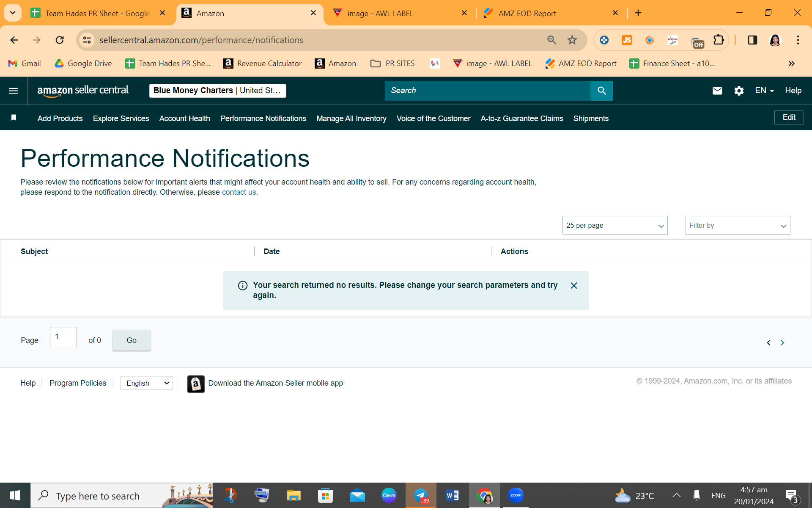The width and height of the screenshot is (812, 508).
Task: Open the settings gear icon
Action: 739,91
